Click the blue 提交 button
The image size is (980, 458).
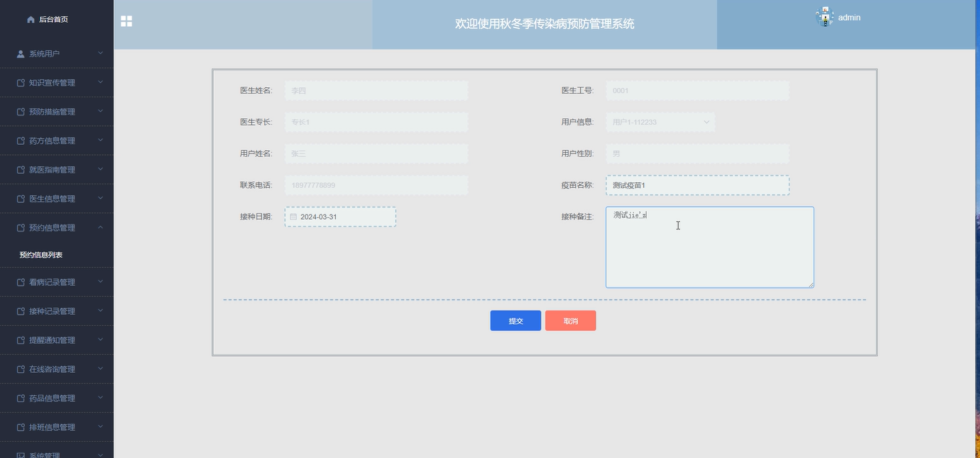click(x=515, y=321)
